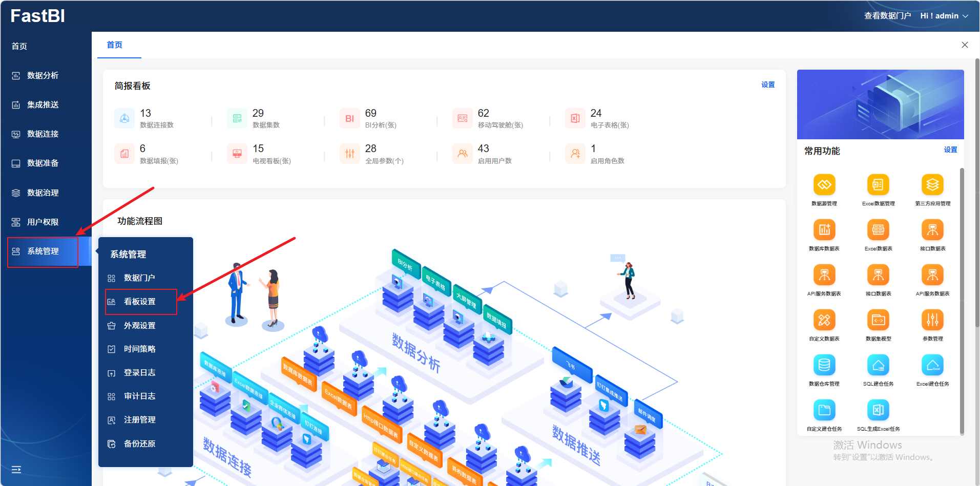Click the 查看数据门户 link
Image resolution: width=980 pixels, height=486 pixels.
pyautogui.click(x=887, y=16)
